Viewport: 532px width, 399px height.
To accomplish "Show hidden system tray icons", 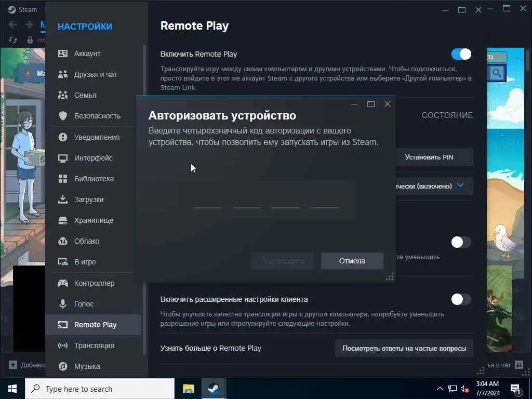I will pos(440,389).
